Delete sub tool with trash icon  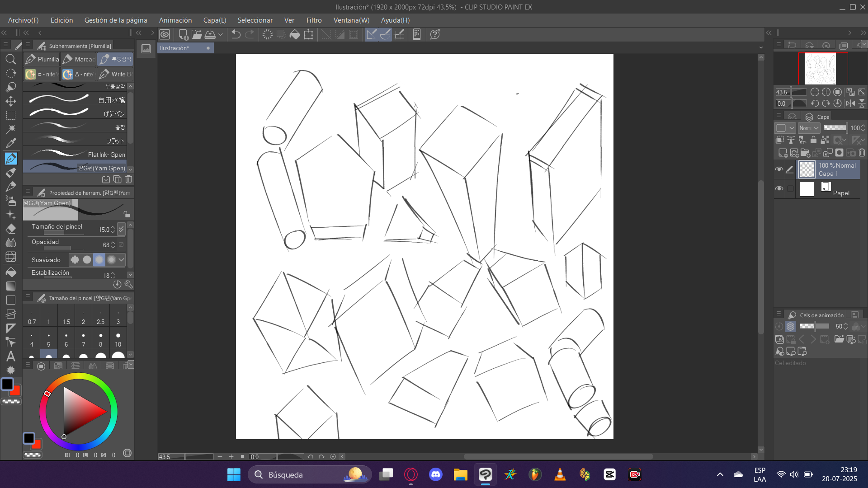(129, 179)
